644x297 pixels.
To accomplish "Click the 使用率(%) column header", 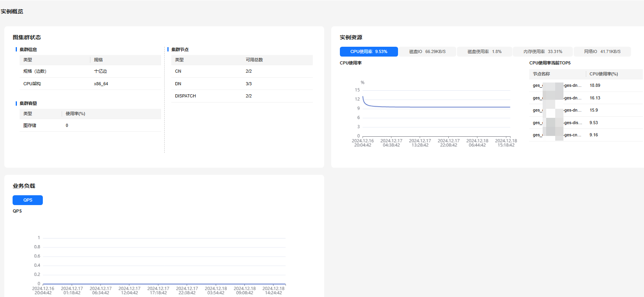I will pyautogui.click(x=75, y=114).
